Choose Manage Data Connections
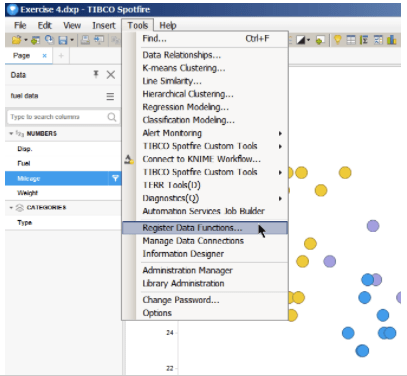Viewport: 407px width, 376px height. (x=193, y=241)
